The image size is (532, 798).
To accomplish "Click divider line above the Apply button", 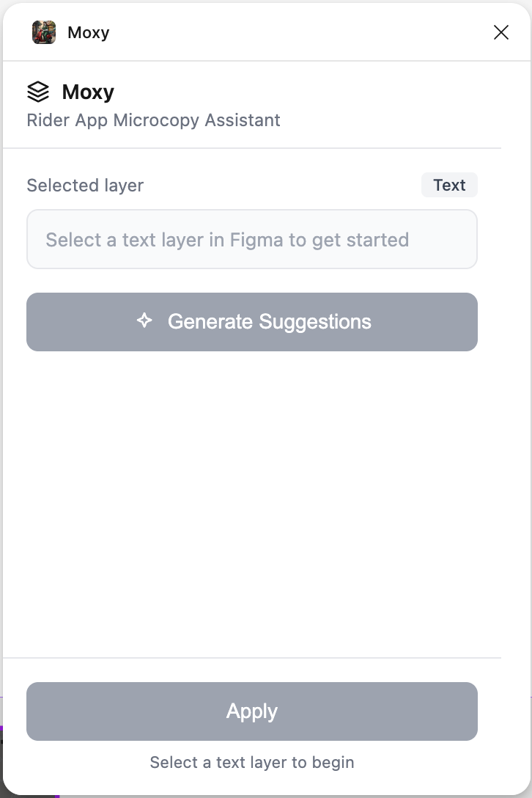I will click(x=252, y=658).
